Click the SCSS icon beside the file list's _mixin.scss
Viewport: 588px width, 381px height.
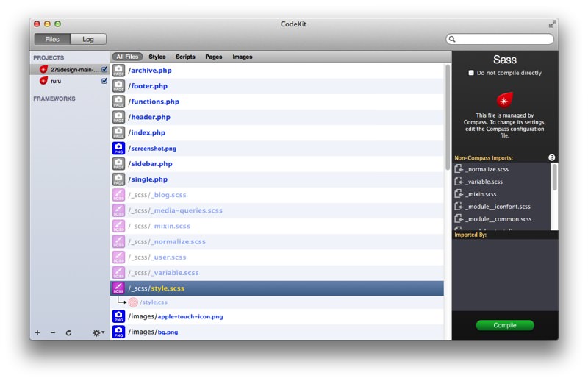click(x=118, y=226)
